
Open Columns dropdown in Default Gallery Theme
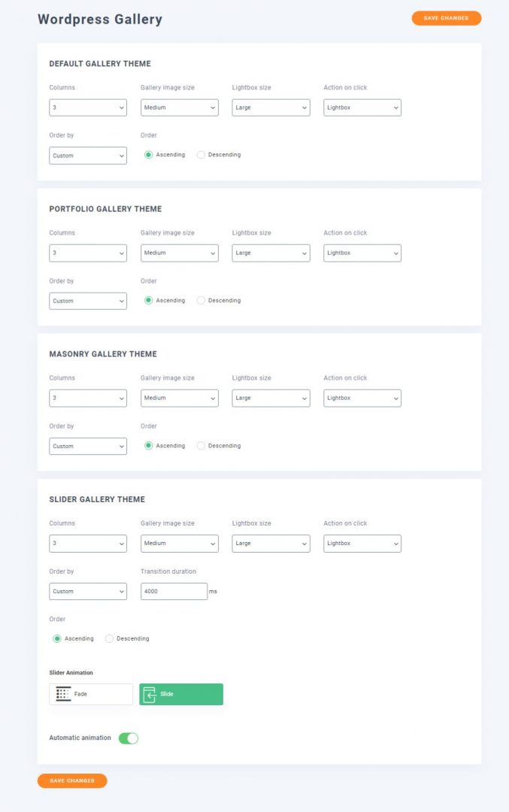[88, 108]
